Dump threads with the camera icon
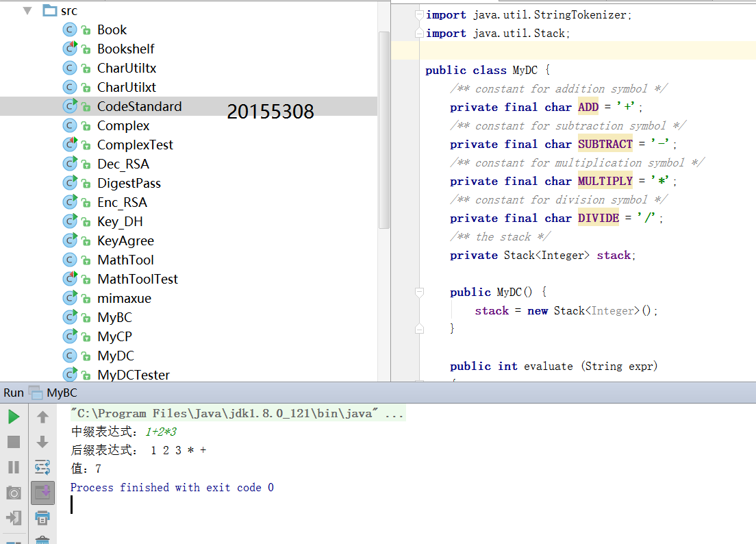 click(14, 493)
